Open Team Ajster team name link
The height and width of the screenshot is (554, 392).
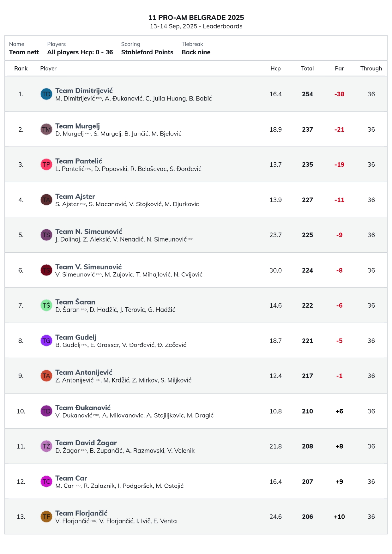tap(75, 196)
